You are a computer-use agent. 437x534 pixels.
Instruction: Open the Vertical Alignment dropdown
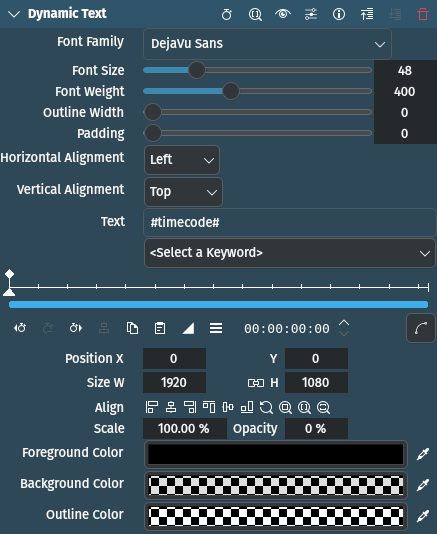tap(183, 192)
